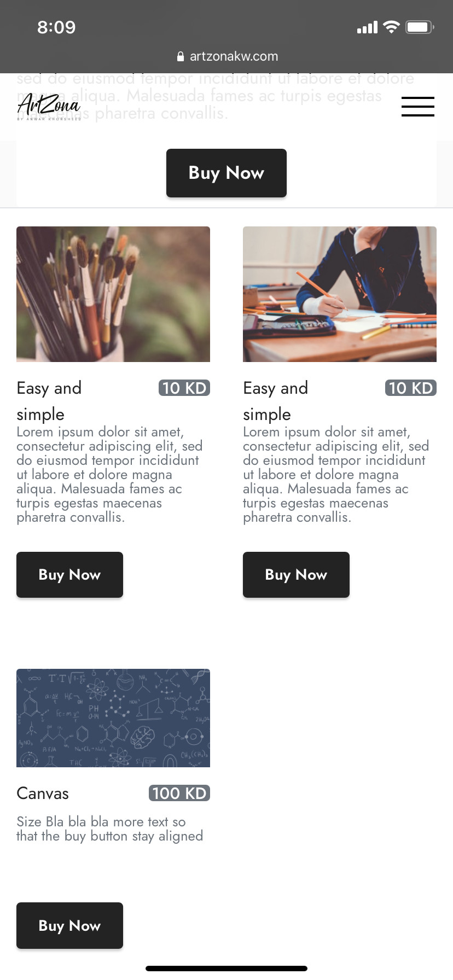This screenshot has height=980, width=453.
Task: Select the 10 KD badge on paintbrushes item
Action: [x=184, y=388]
